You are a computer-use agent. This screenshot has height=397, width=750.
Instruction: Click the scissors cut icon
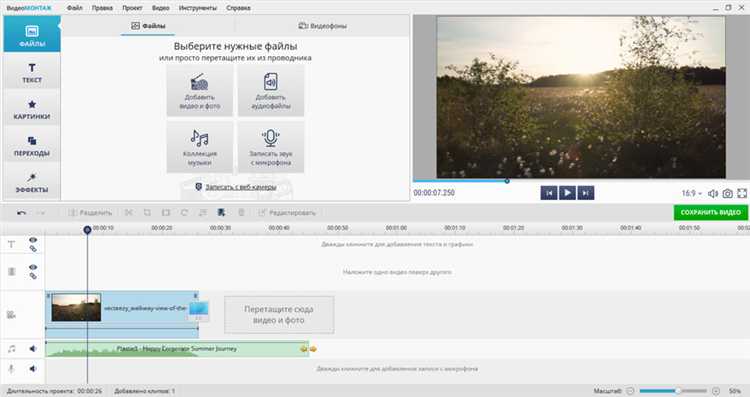[129, 212]
